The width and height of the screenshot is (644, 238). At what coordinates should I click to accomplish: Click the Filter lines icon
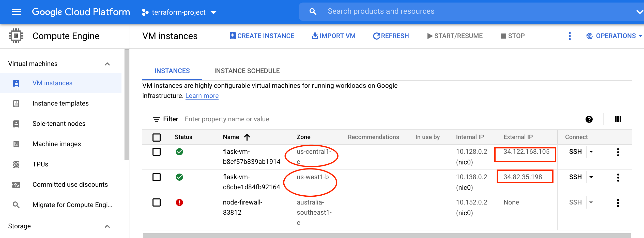(x=157, y=119)
